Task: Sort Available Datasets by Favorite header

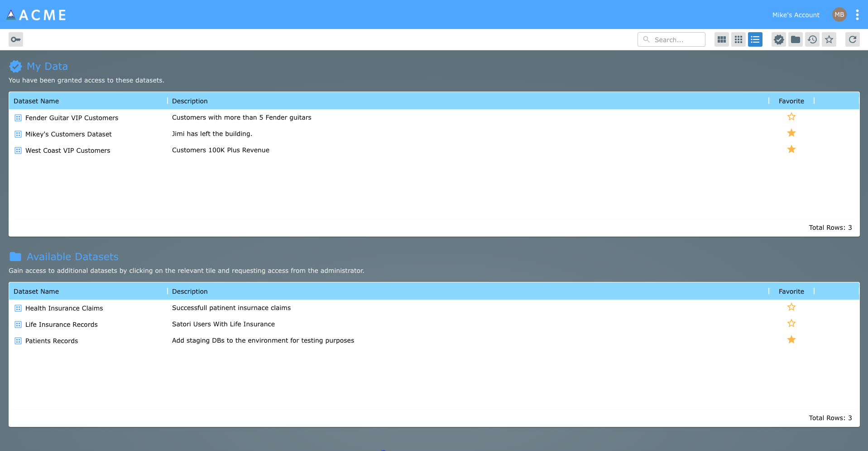Action: pyautogui.click(x=791, y=291)
